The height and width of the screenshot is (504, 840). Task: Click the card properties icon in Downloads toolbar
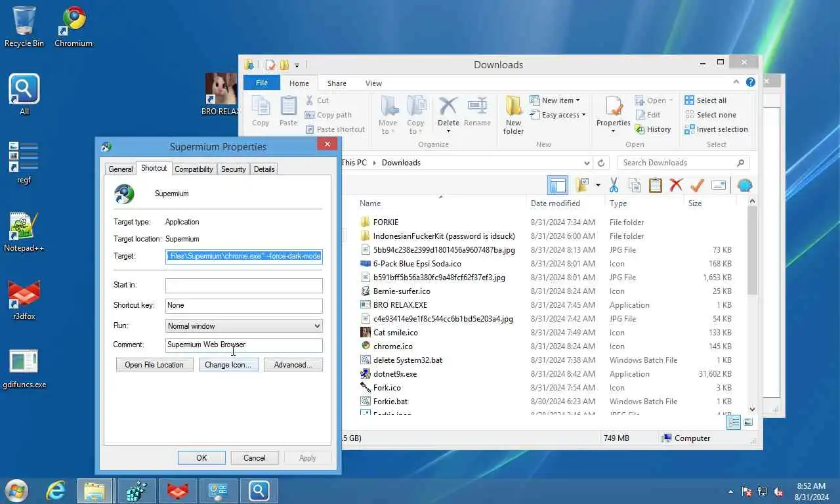[719, 185]
